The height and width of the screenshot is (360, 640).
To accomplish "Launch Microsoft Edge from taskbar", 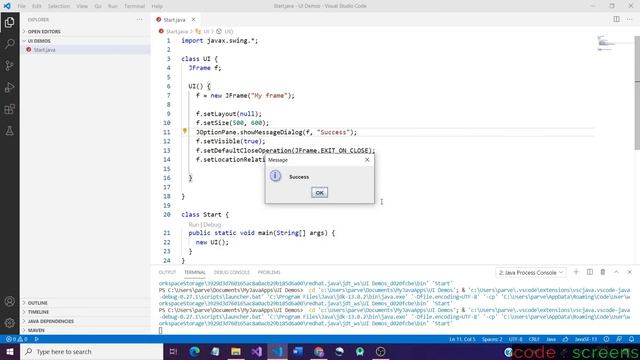I will click(194, 351).
